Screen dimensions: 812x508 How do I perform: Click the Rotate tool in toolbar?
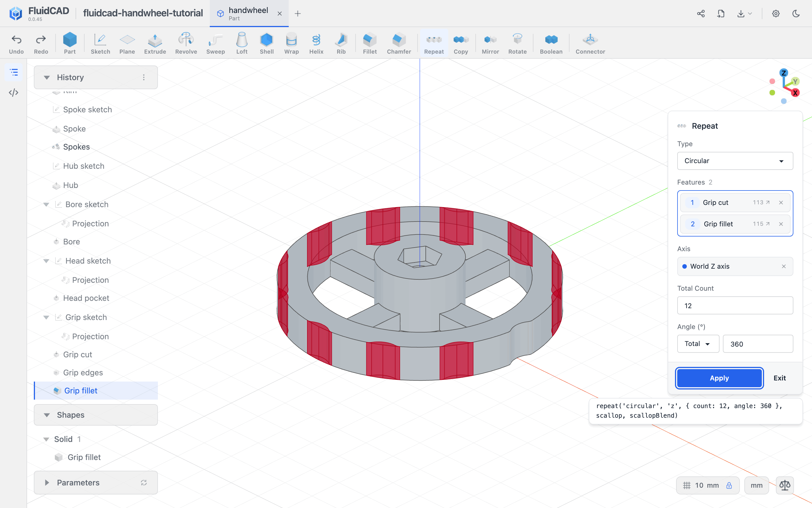click(x=517, y=43)
